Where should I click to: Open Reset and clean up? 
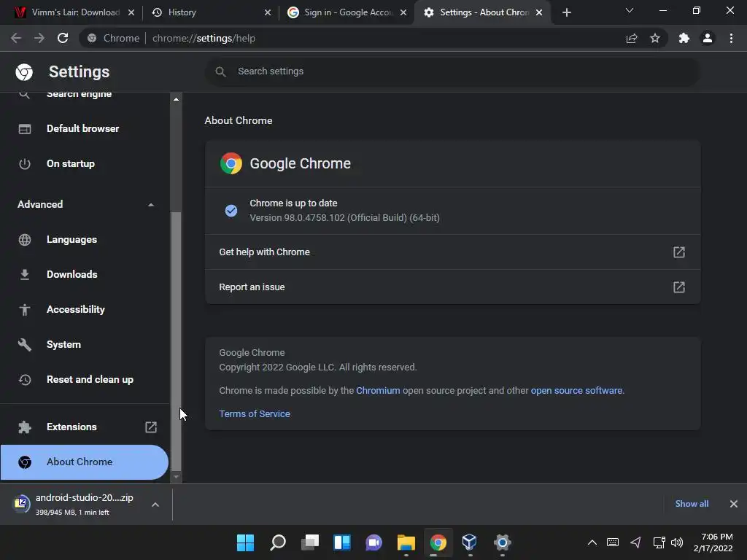point(85,379)
